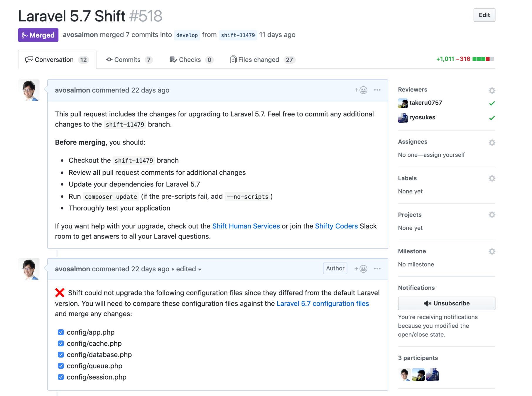Click the develop branch label
This screenshot has width=532, height=396.
pos(187,35)
